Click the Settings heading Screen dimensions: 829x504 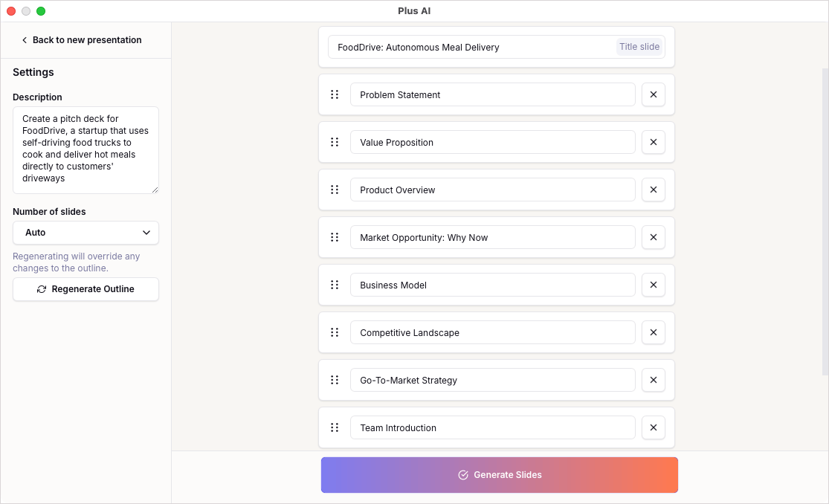[x=33, y=72]
